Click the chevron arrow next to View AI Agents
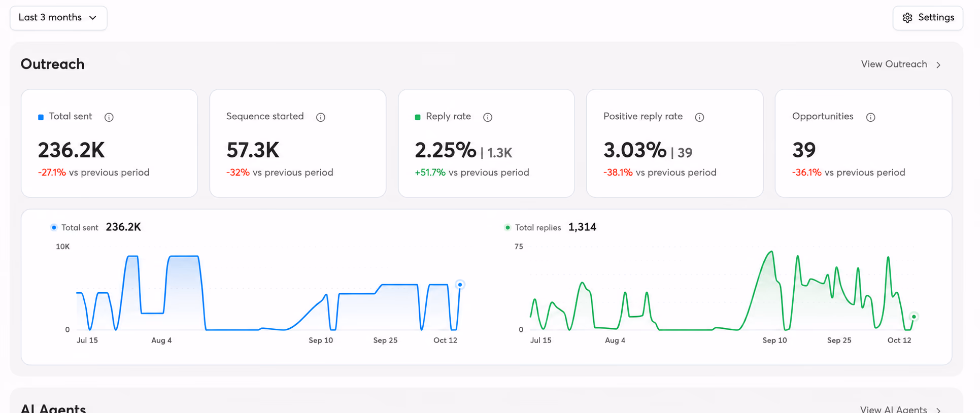 click(x=938, y=410)
